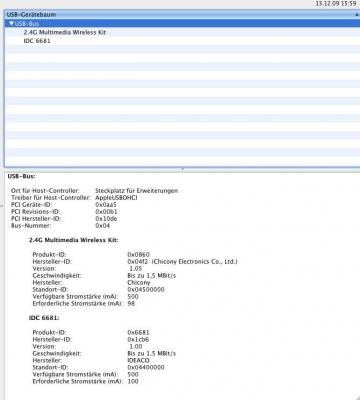The image size is (360, 400).
Task: Click the IDEACO Hersteller value
Action: [x=138, y=360]
